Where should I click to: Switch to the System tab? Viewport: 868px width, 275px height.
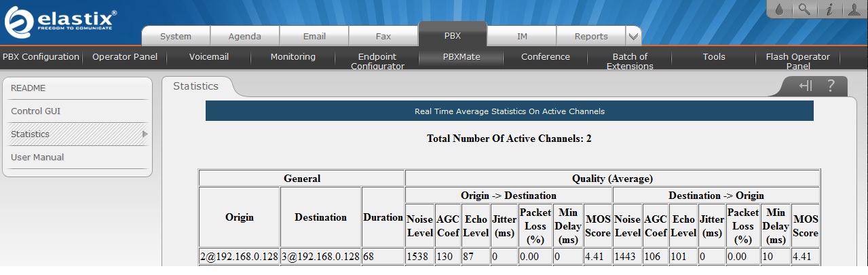click(176, 37)
